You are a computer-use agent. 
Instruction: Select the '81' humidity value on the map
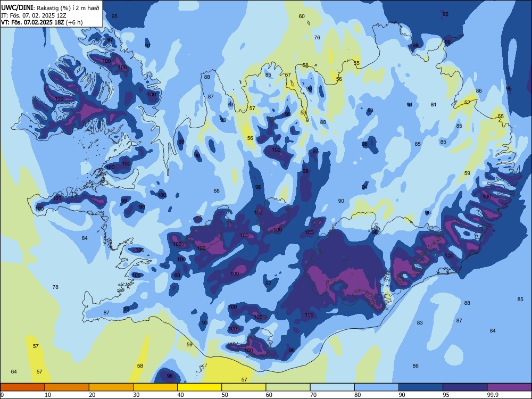coord(433,104)
